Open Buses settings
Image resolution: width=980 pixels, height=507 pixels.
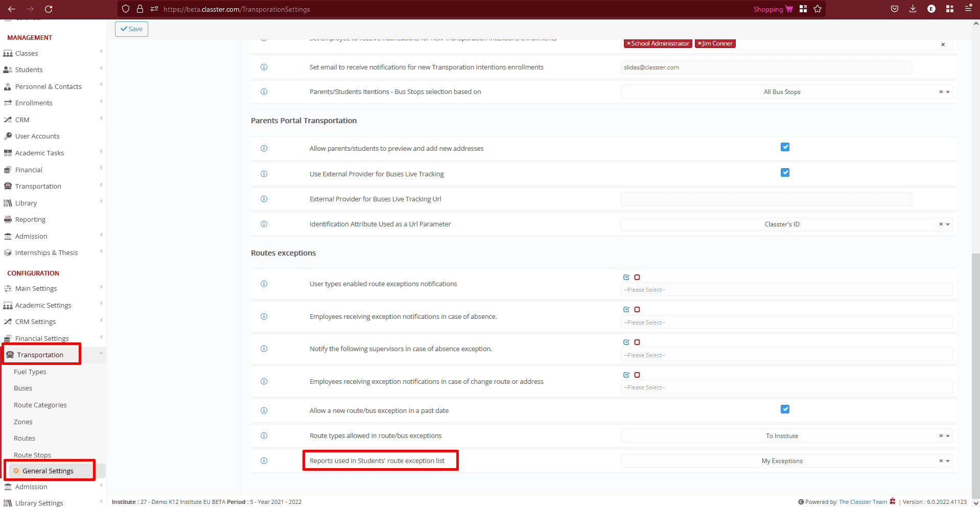coord(23,388)
